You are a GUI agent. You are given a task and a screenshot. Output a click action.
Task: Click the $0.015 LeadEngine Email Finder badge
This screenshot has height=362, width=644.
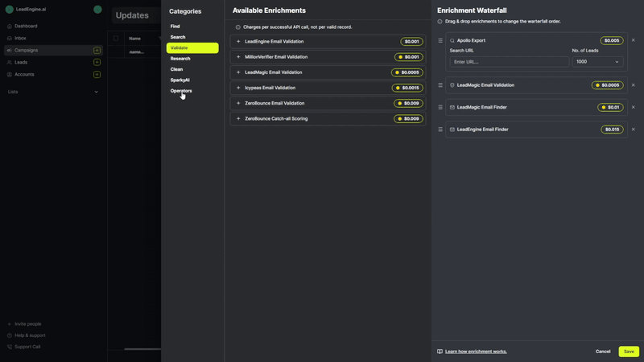(612, 130)
